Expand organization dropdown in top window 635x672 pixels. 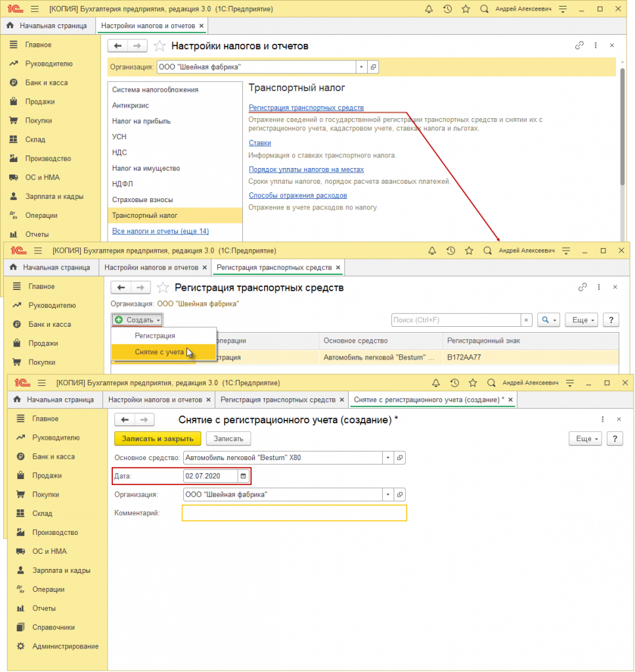coord(361,67)
